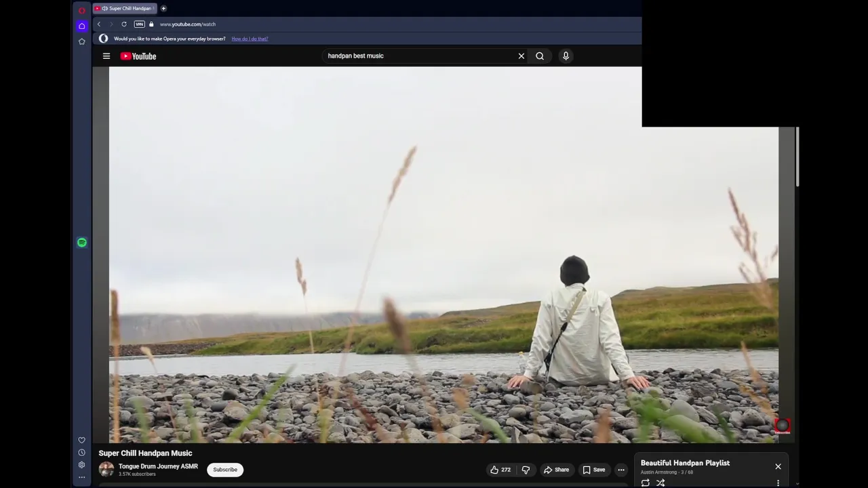Toggle loop playlist icon

point(646,483)
